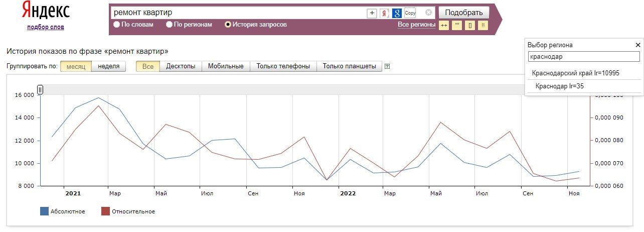
Task: Group history by 'месяц'
Action: click(x=76, y=66)
